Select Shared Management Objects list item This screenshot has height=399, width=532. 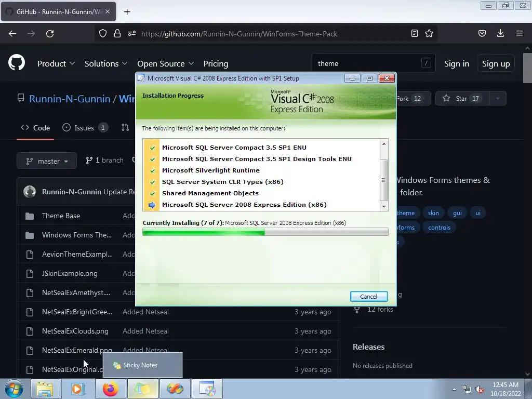tap(210, 193)
